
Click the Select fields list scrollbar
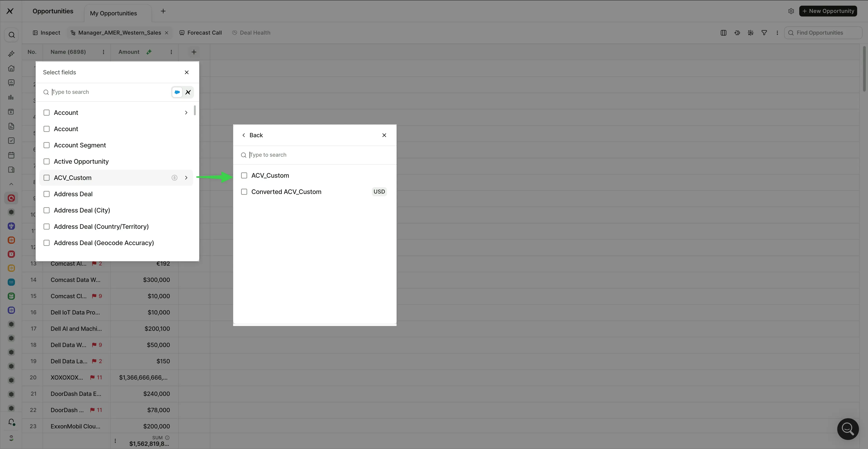[194, 110]
